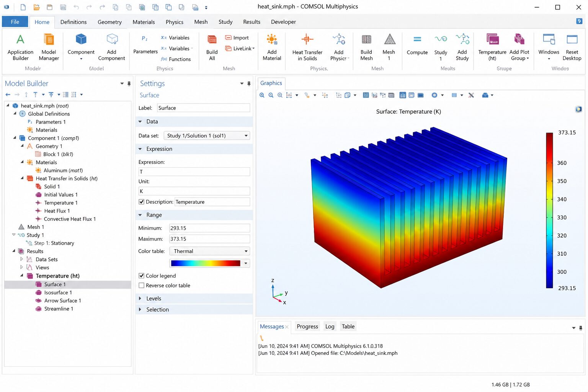This screenshot has height=392, width=588.
Task: Select Step 1: Stationary node
Action: click(54, 243)
